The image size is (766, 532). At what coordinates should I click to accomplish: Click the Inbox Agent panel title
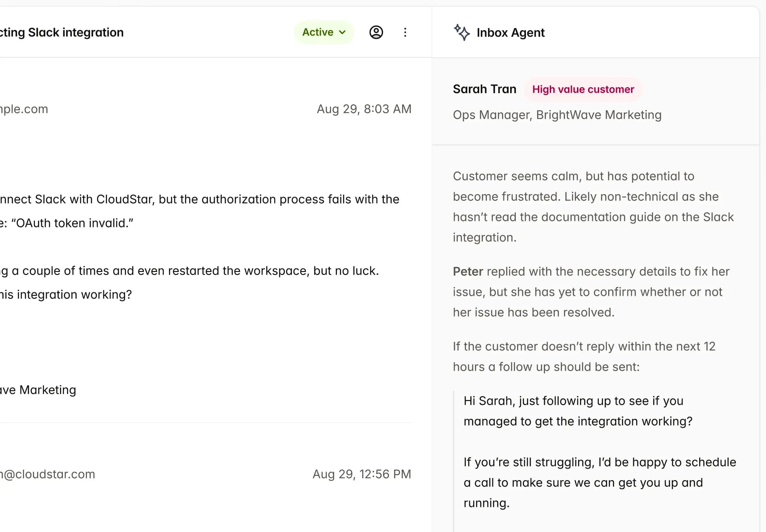(510, 33)
